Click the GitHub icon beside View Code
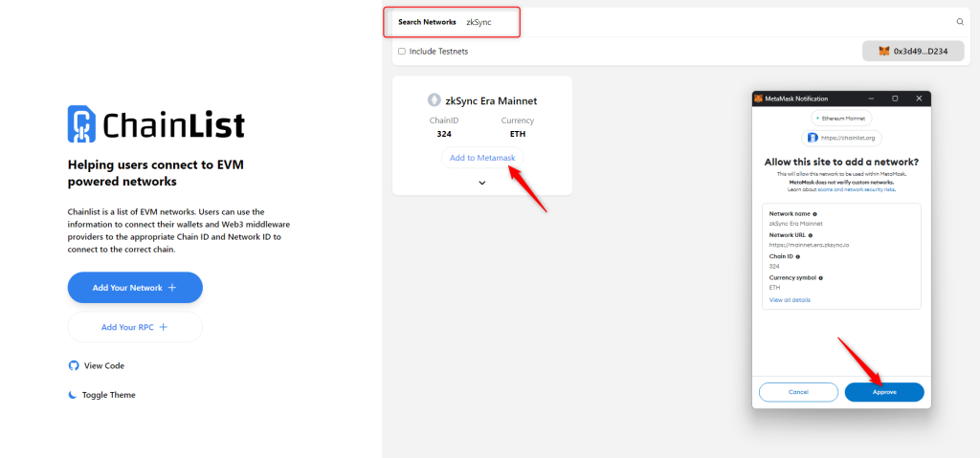Viewport: 980px width, 458px height. pyautogui.click(x=73, y=365)
